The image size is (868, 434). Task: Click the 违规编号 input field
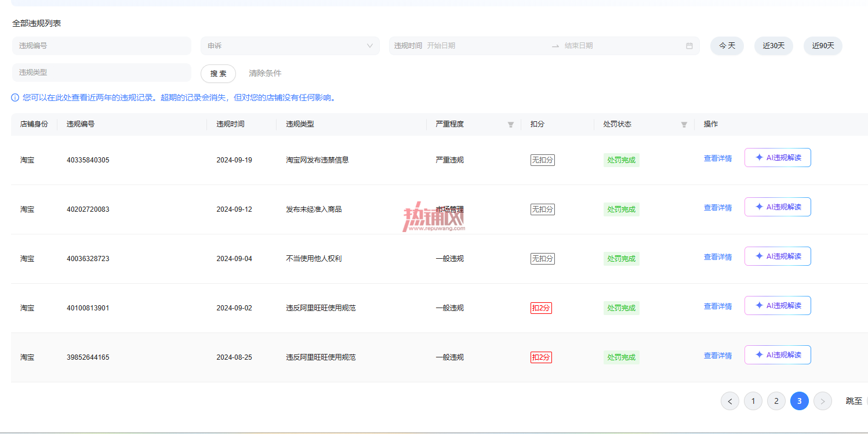101,46
